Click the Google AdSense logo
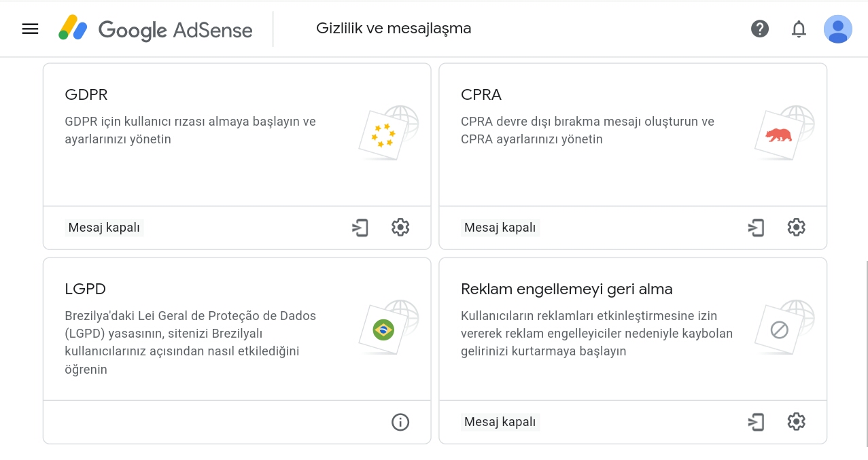 156,29
